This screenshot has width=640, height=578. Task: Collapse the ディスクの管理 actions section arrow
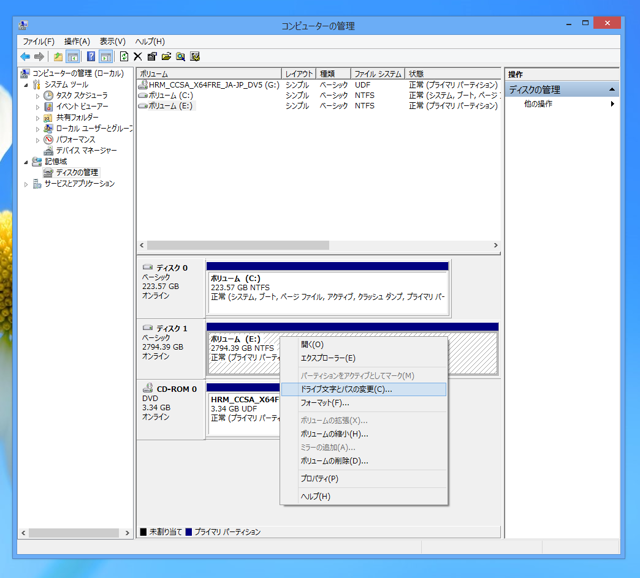tap(612, 89)
